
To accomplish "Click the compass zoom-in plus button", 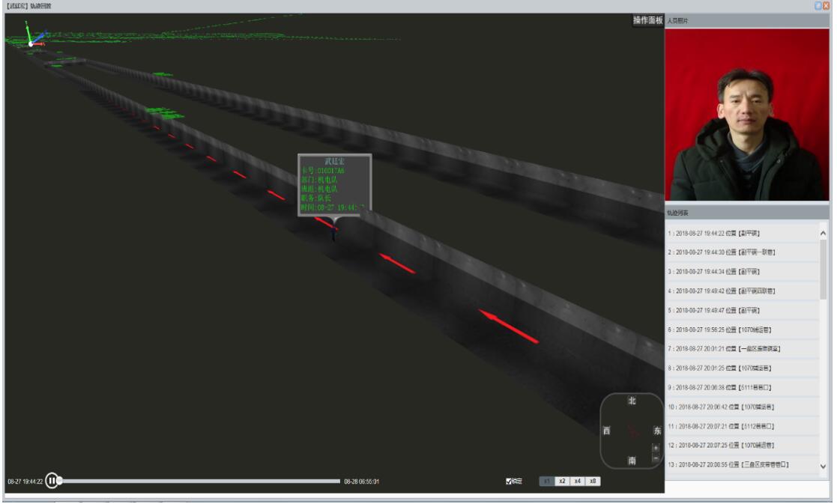I will [x=656, y=448].
